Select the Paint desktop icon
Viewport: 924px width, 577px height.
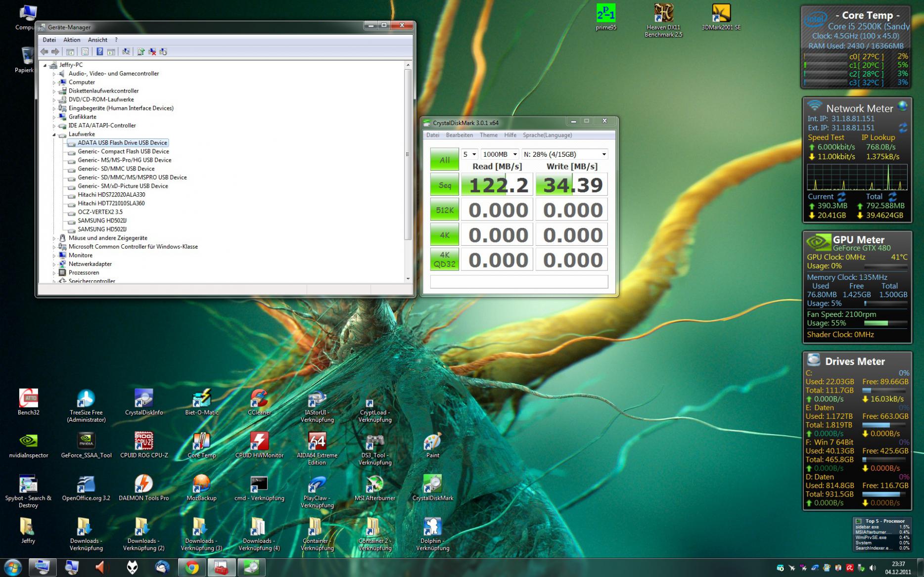point(433,445)
